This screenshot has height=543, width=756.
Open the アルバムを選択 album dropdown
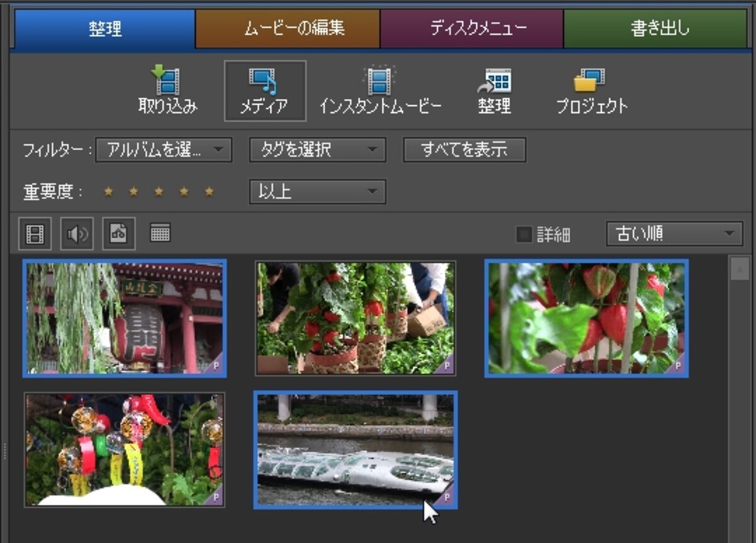point(164,150)
